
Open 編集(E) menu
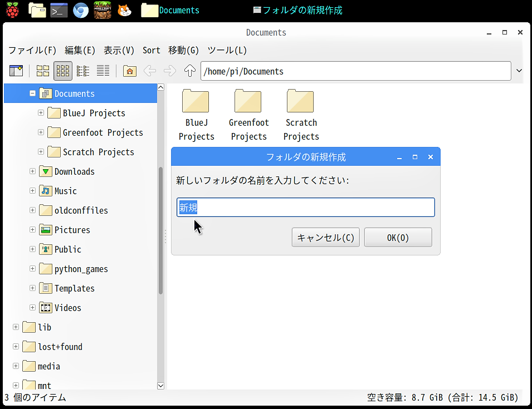click(80, 51)
